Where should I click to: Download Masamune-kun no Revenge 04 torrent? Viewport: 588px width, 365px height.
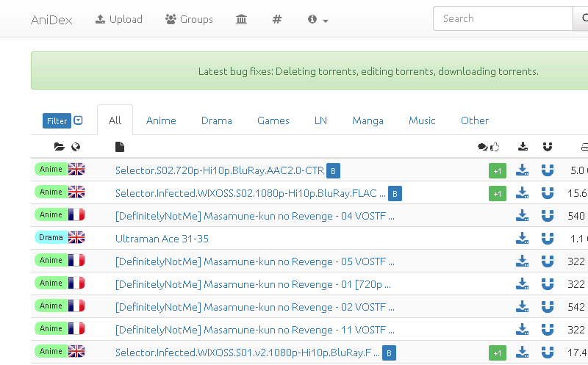click(523, 216)
